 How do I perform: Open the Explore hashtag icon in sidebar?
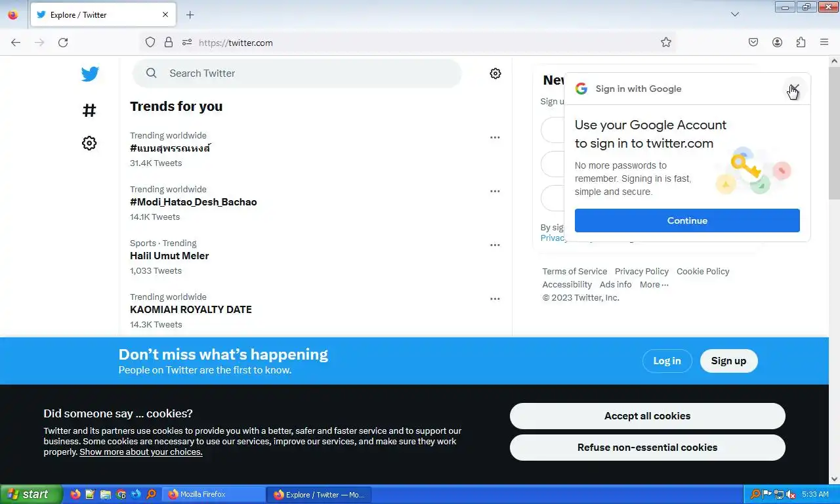tap(89, 110)
